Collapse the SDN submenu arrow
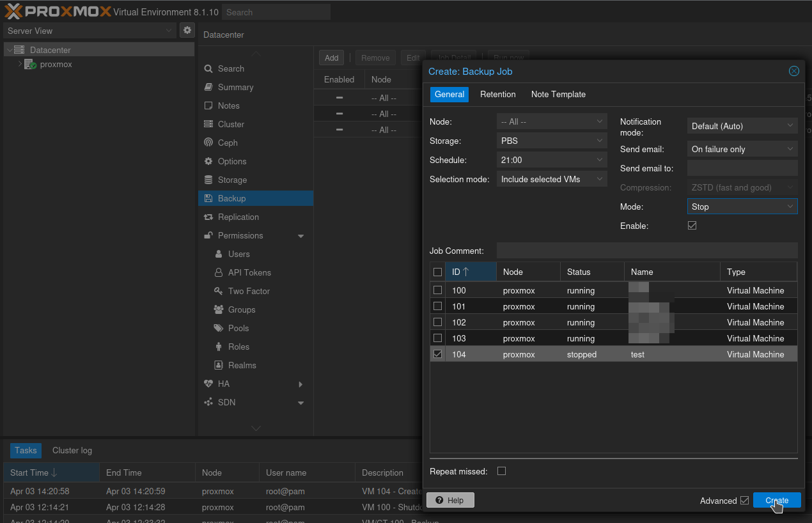Viewport: 812px width, 523px height. coord(301,403)
